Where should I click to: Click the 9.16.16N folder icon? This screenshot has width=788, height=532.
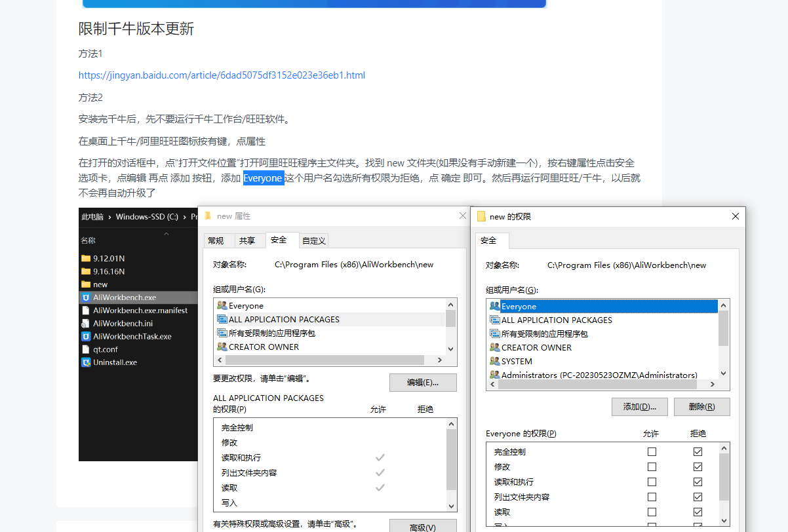click(x=86, y=271)
